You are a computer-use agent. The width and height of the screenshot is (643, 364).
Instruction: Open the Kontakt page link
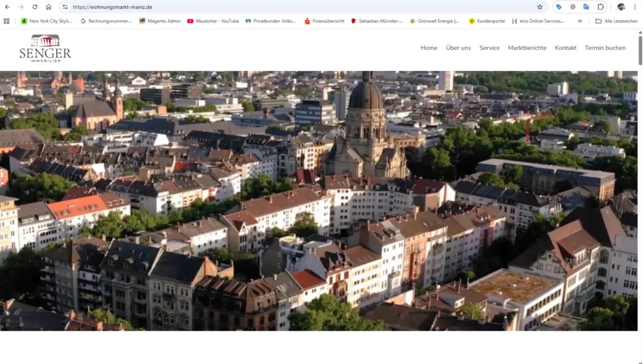coord(565,48)
